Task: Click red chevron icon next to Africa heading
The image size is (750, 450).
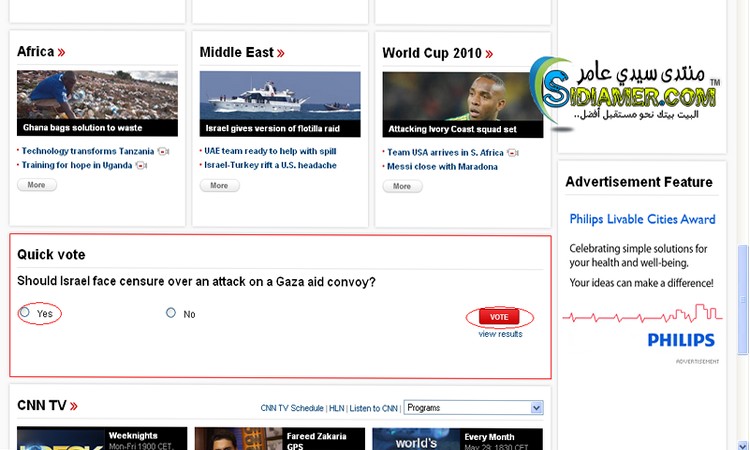Action: (x=62, y=53)
